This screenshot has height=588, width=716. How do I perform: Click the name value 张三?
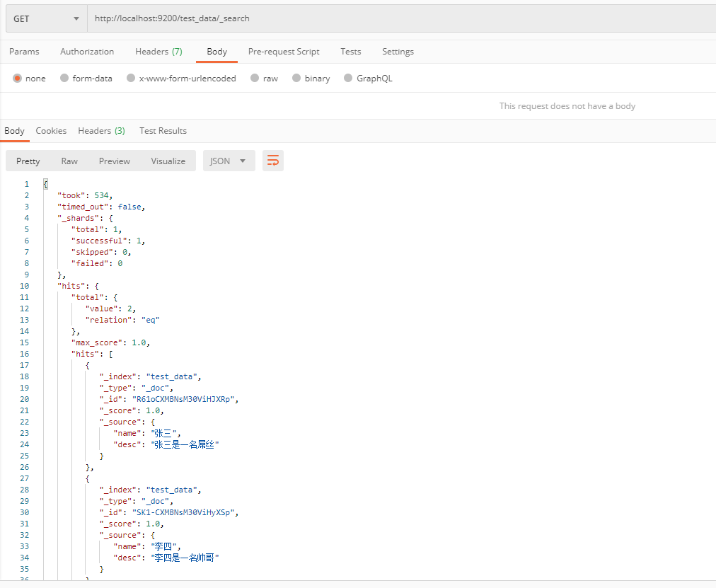[x=163, y=433]
